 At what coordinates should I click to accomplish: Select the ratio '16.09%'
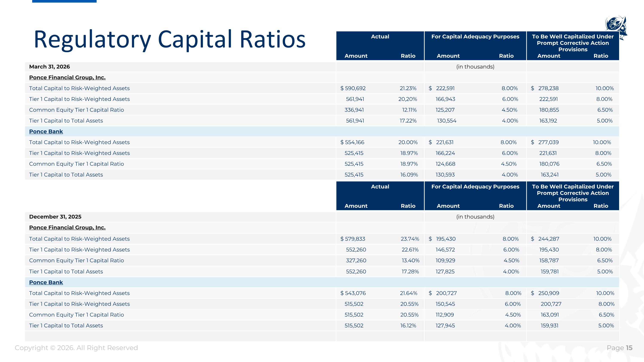click(409, 175)
